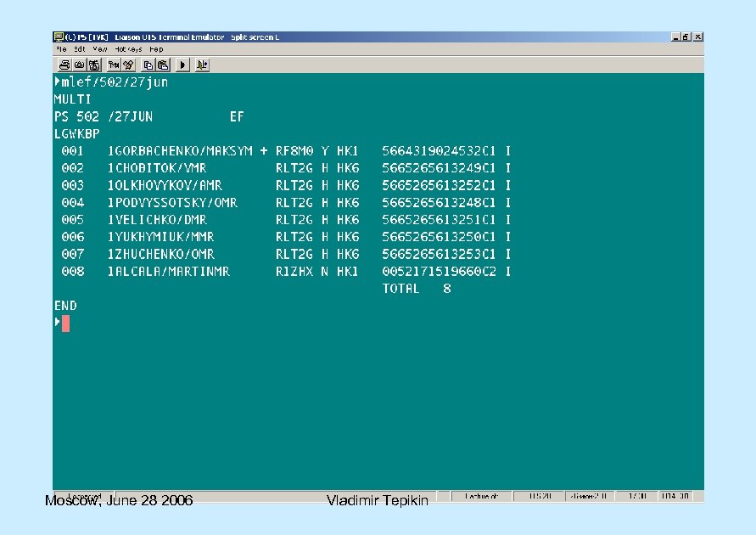Click the tools icon left of Copy
The width and height of the screenshot is (756, 535).
129,65
